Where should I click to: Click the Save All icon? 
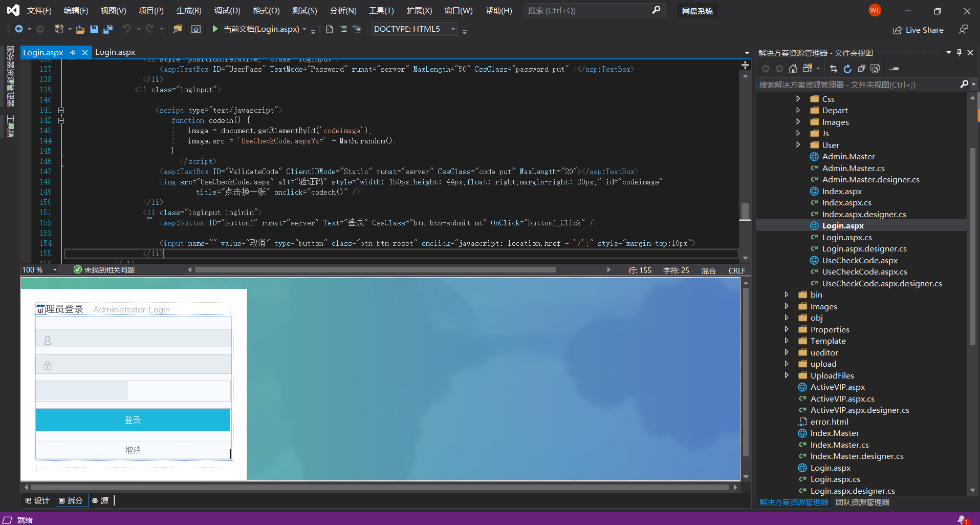click(107, 29)
